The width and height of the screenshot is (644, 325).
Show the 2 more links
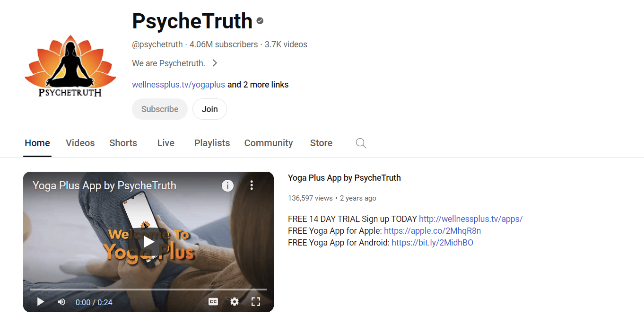[258, 84]
